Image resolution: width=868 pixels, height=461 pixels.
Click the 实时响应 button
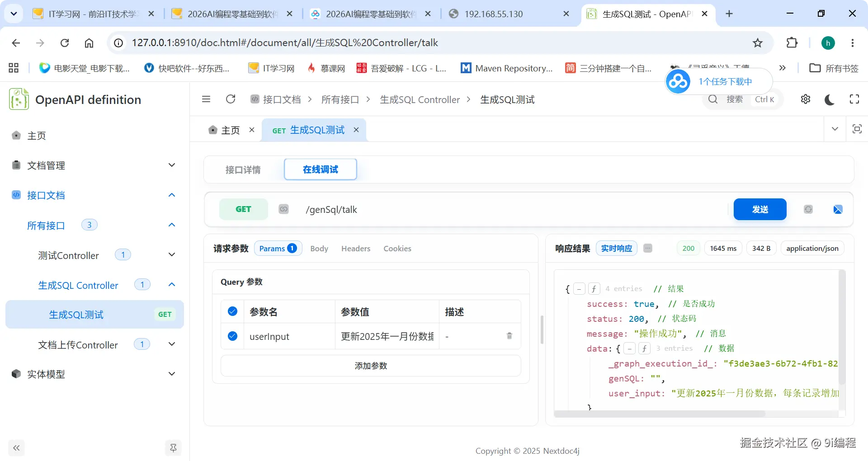[x=617, y=248]
